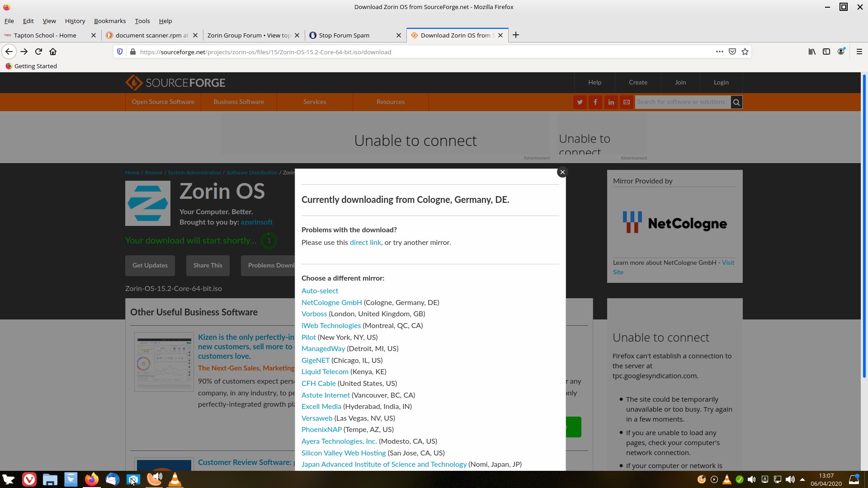Click the Share This button
This screenshot has width=868, height=488.
(x=208, y=266)
